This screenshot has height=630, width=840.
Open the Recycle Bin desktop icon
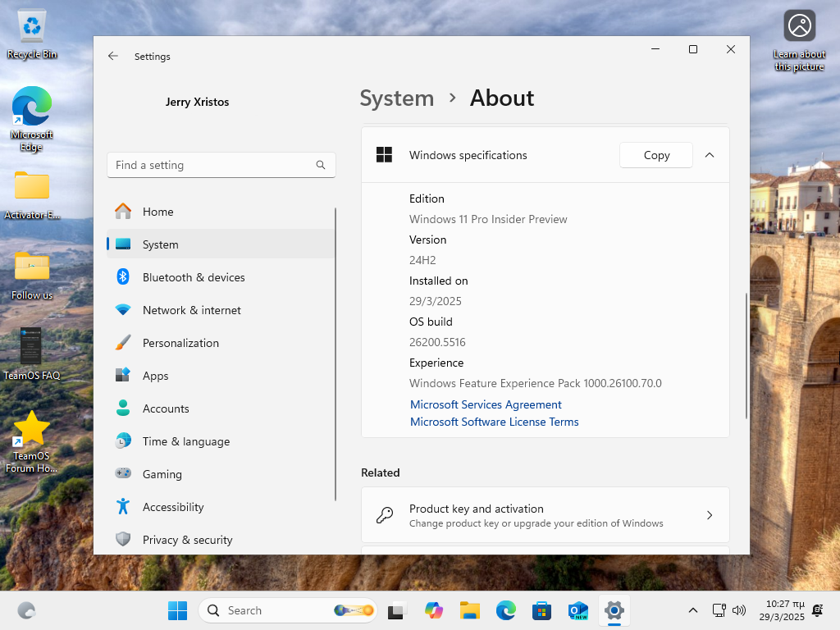(x=32, y=34)
